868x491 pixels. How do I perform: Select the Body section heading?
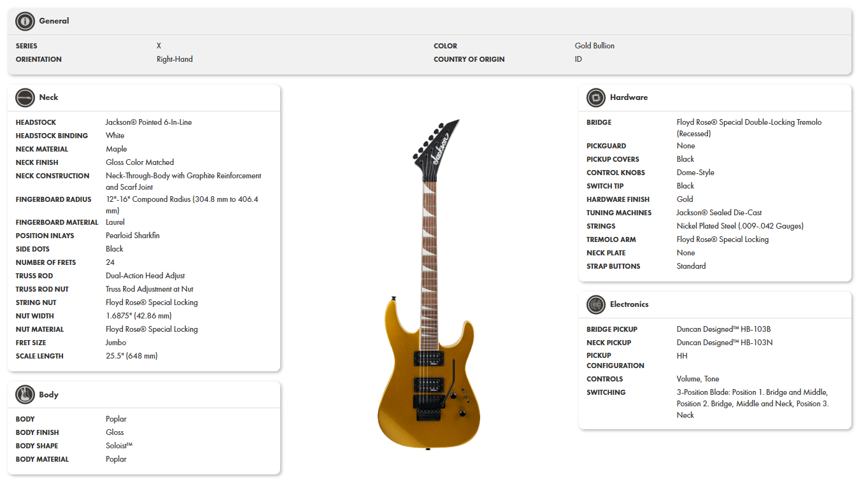click(48, 395)
